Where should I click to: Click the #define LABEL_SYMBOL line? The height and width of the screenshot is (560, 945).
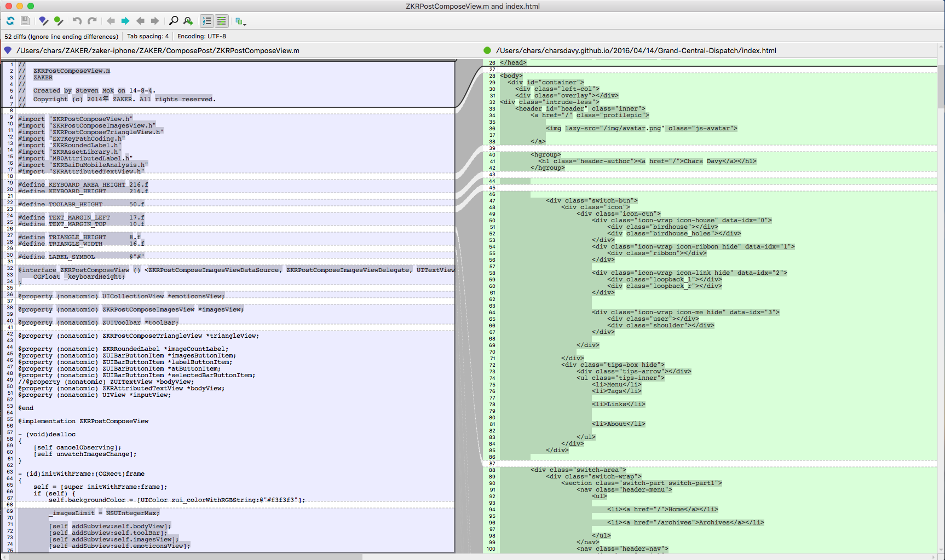(x=81, y=257)
